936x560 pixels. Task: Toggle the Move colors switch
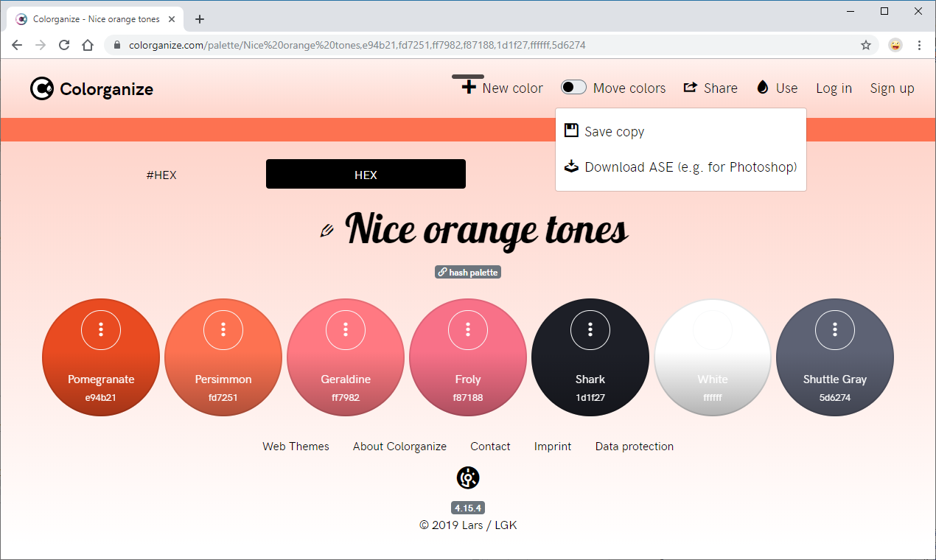pos(573,86)
